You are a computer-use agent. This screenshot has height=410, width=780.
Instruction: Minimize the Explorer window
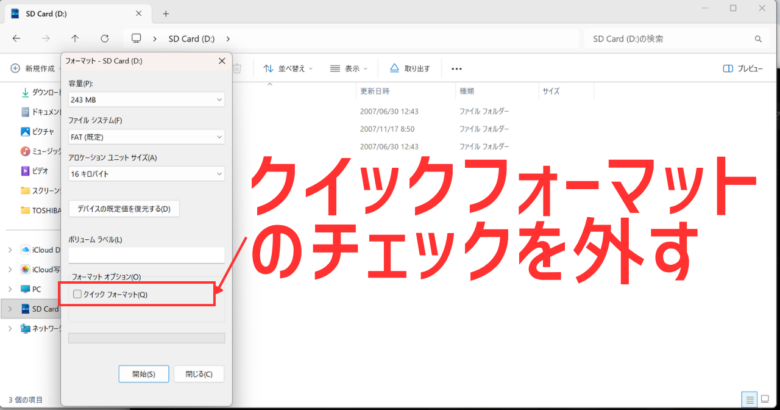(705, 8)
